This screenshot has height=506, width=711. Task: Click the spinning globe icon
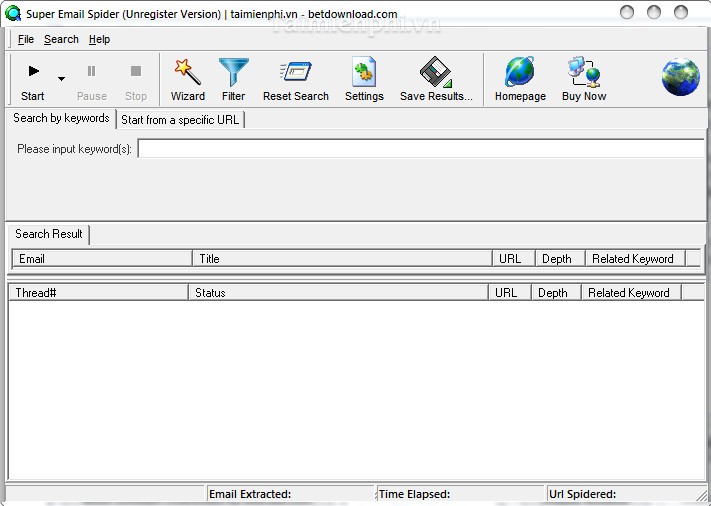click(680, 77)
